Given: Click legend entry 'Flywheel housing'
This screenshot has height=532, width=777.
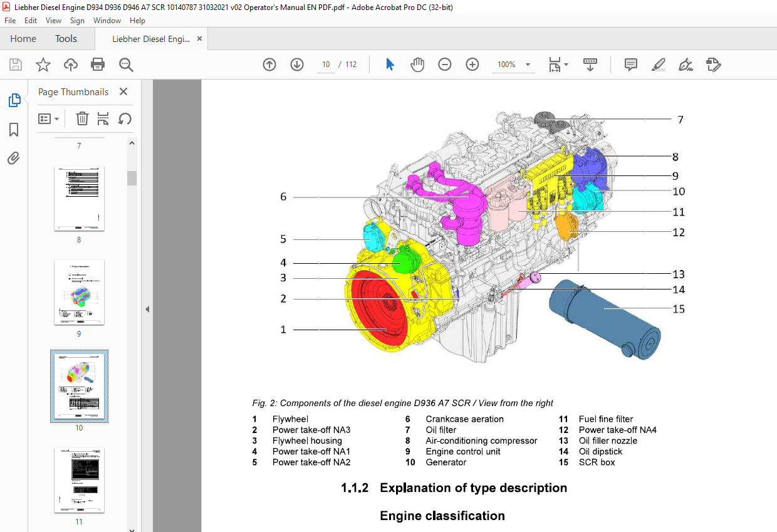Looking at the screenshot, I should [x=307, y=441].
